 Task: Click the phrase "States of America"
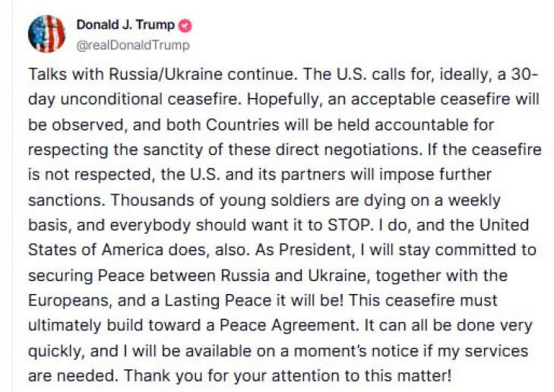pyautogui.click(x=82, y=251)
